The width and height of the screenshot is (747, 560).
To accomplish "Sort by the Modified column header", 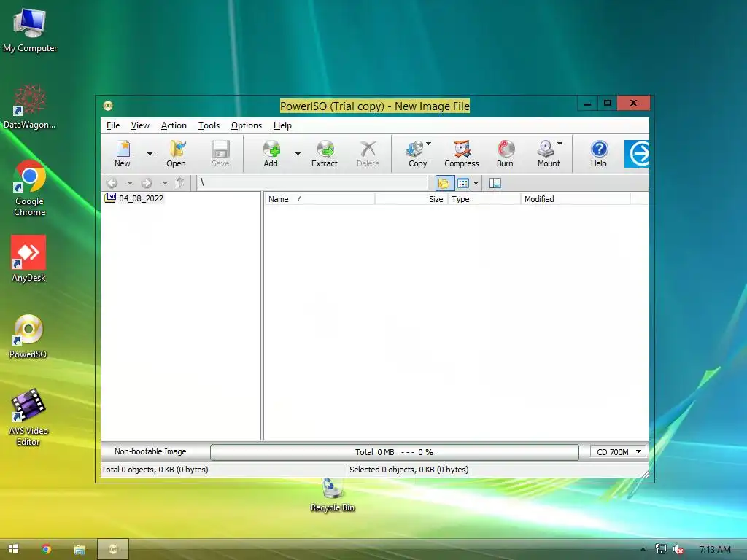I will pos(576,199).
